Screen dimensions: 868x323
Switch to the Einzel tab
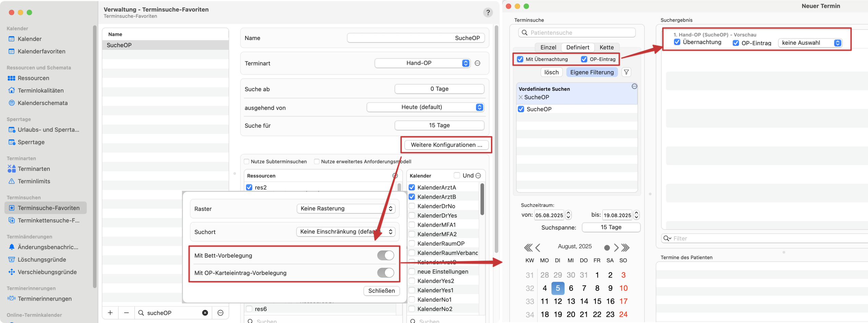pyautogui.click(x=548, y=47)
